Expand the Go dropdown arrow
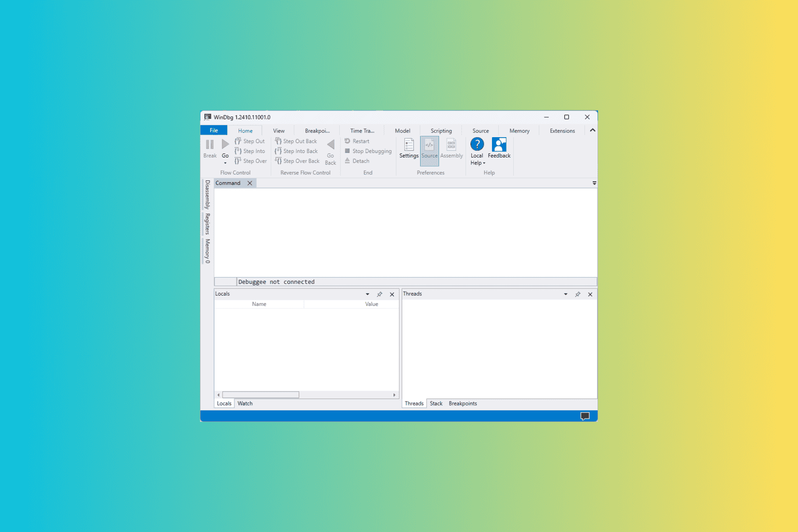The height and width of the screenshot is (532, 798). (225, 163)
